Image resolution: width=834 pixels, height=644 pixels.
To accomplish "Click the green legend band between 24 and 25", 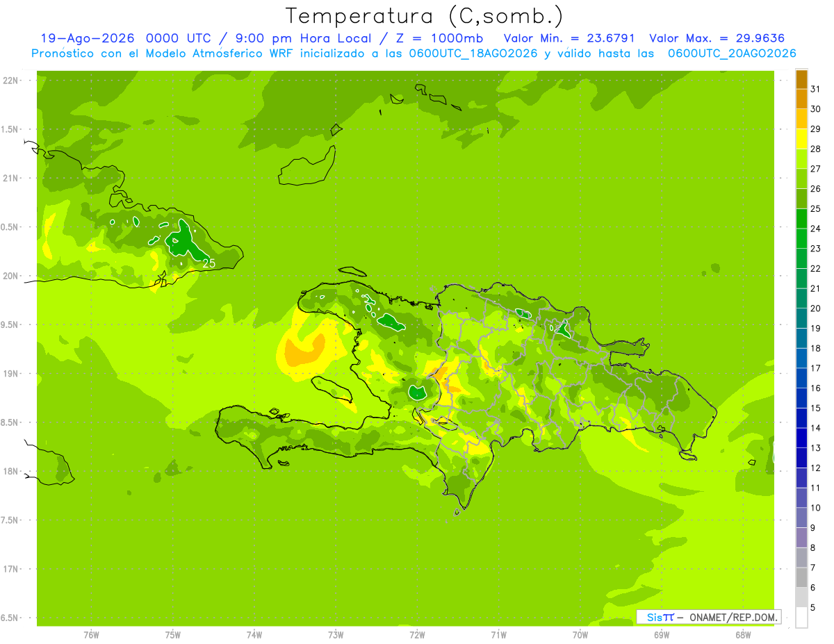I will click(x=801, y=219).
